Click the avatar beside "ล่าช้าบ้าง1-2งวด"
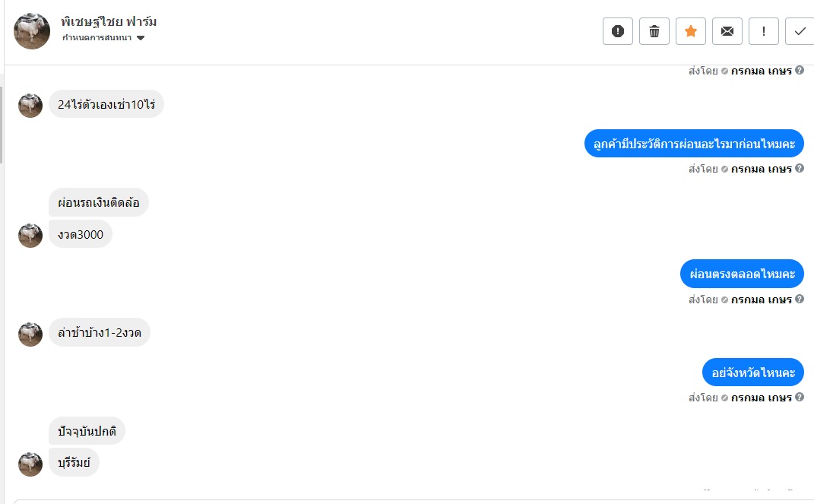 30,334
